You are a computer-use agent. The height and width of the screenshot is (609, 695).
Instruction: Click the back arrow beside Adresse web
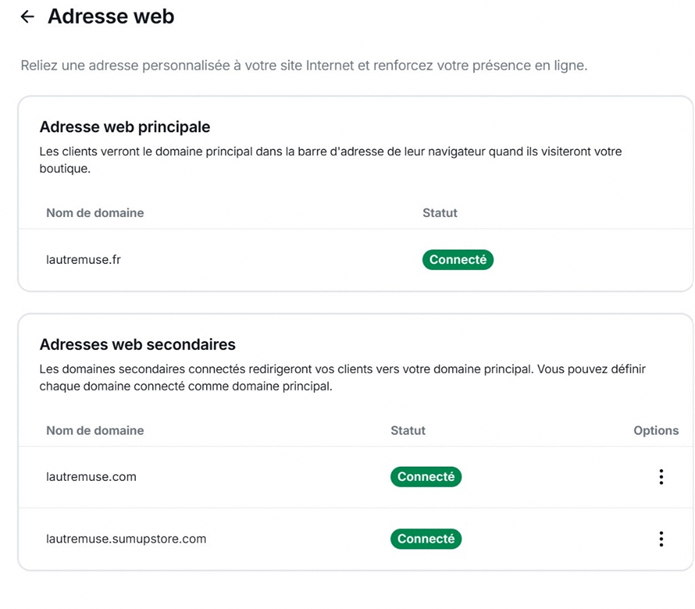pyautogui.click(x=27, y=17)
